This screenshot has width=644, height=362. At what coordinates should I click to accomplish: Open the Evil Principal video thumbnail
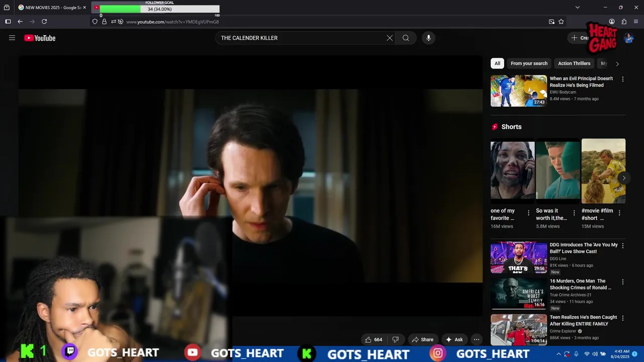tap(519, 91)
